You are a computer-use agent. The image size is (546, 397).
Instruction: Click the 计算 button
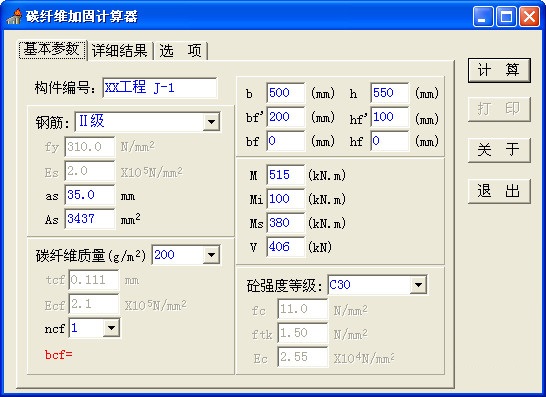point(499,70)
